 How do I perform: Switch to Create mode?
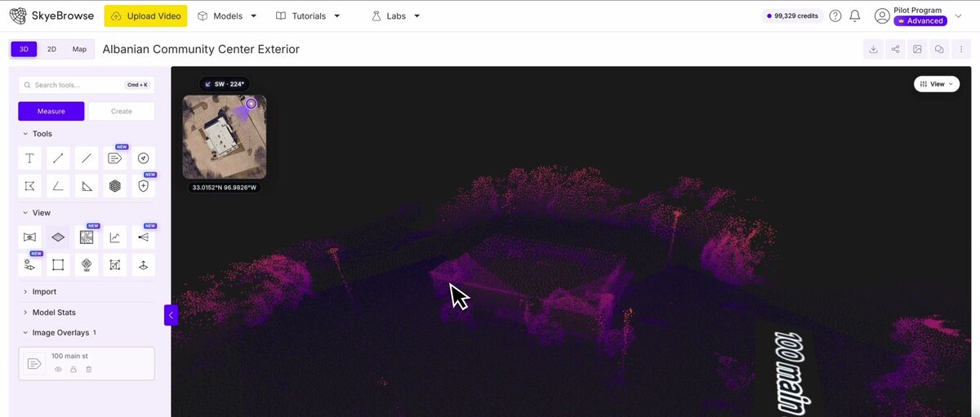pyautogui.click(x=121, y=111)
